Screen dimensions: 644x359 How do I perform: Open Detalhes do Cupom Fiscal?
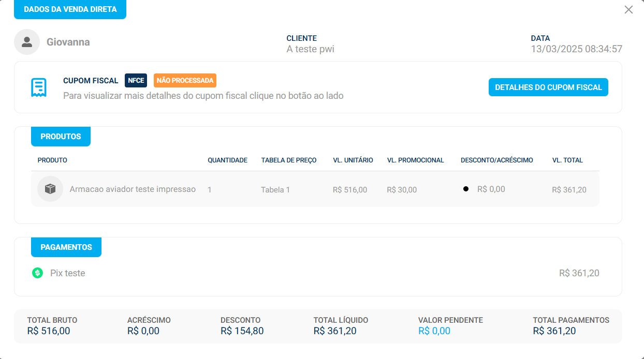click(x=548, y=87)
